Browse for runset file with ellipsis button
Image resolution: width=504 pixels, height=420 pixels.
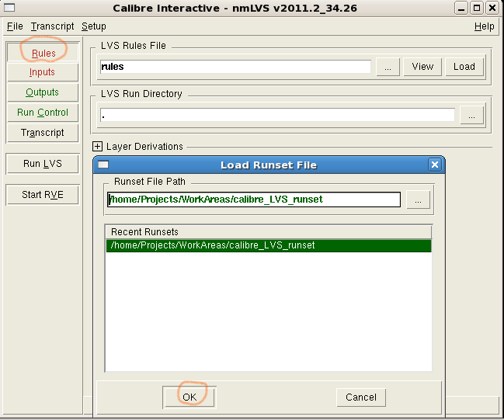pyautogui.click(x=418, y=200)
